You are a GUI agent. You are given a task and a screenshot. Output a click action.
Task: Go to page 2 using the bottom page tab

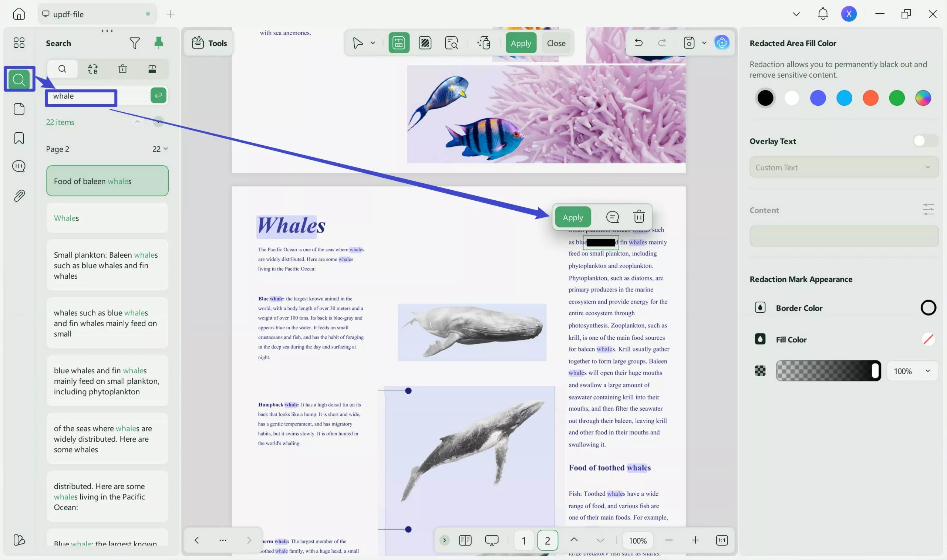[x=547, y=540]
